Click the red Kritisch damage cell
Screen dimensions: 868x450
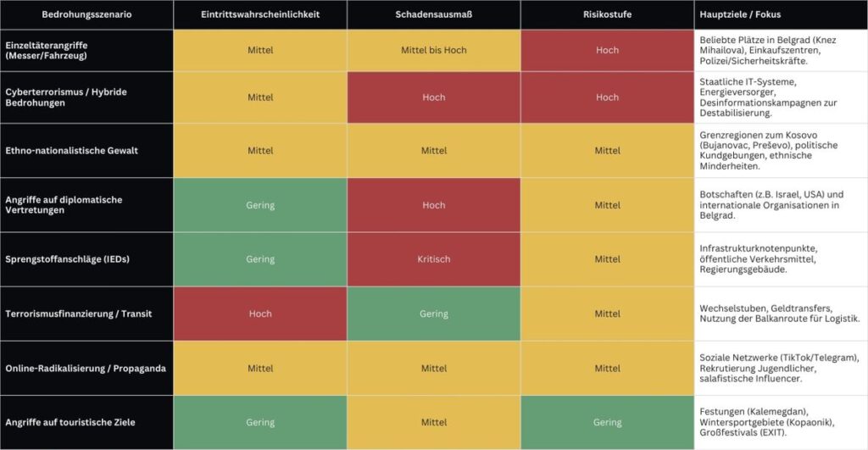point(433,259)
